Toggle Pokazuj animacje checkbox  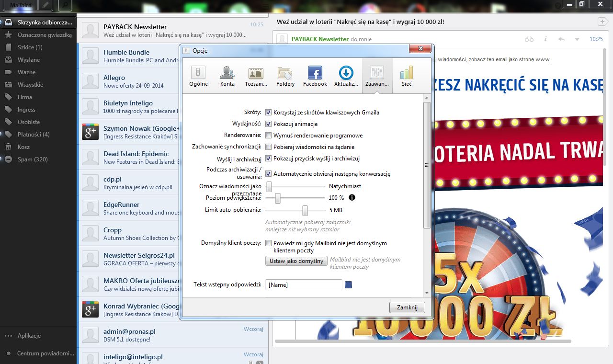tap(269, 124)
